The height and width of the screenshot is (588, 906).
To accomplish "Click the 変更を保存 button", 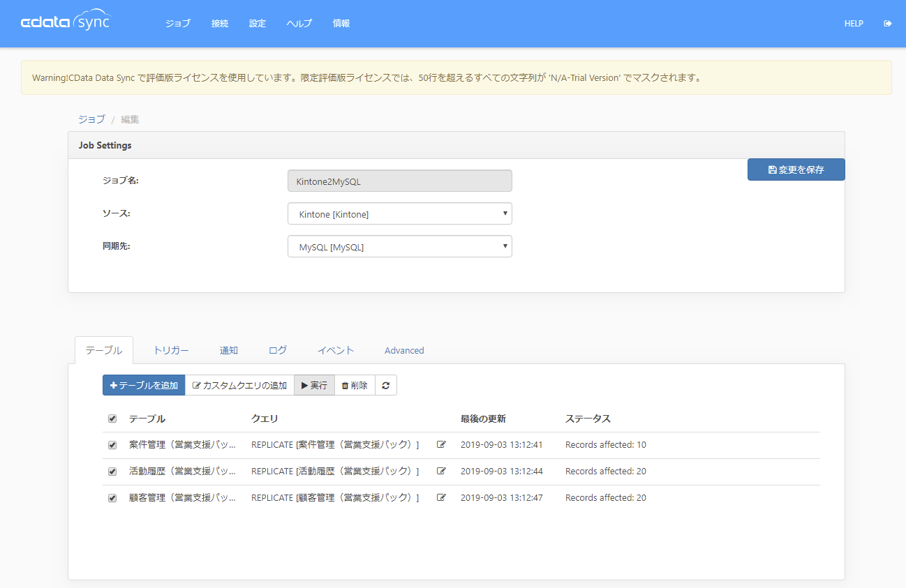I will pos(796,169).
